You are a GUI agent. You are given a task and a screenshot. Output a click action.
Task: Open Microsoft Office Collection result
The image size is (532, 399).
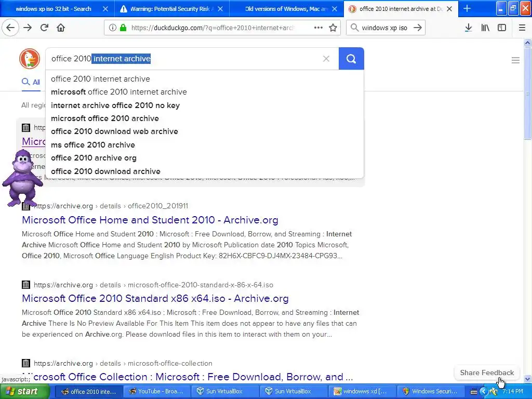187,377
